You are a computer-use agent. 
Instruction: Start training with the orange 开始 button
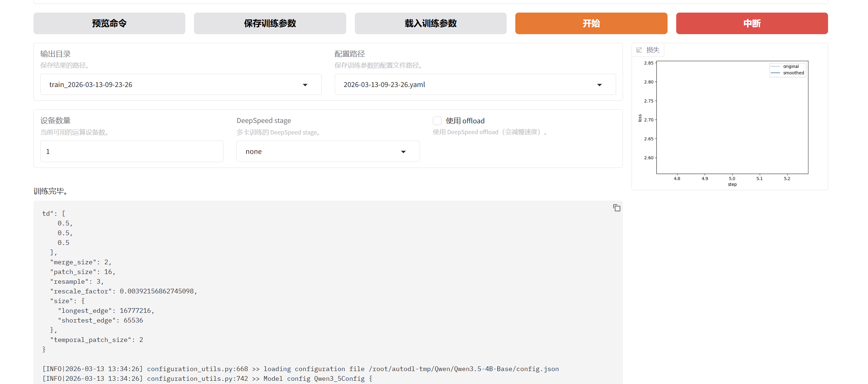[591, 23]
